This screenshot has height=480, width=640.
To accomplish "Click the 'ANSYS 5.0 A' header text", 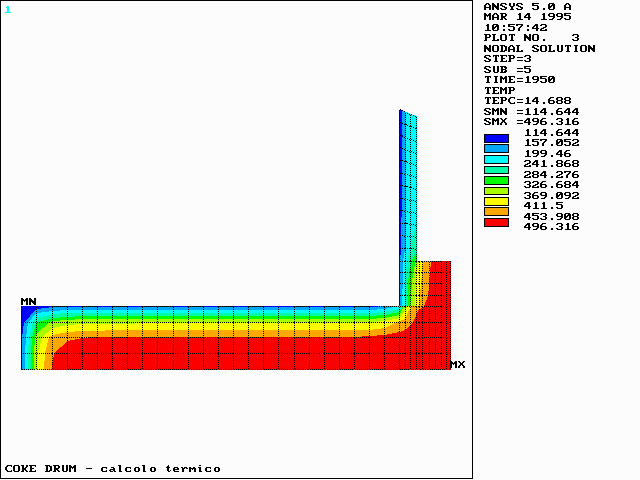I will point(527,7).
